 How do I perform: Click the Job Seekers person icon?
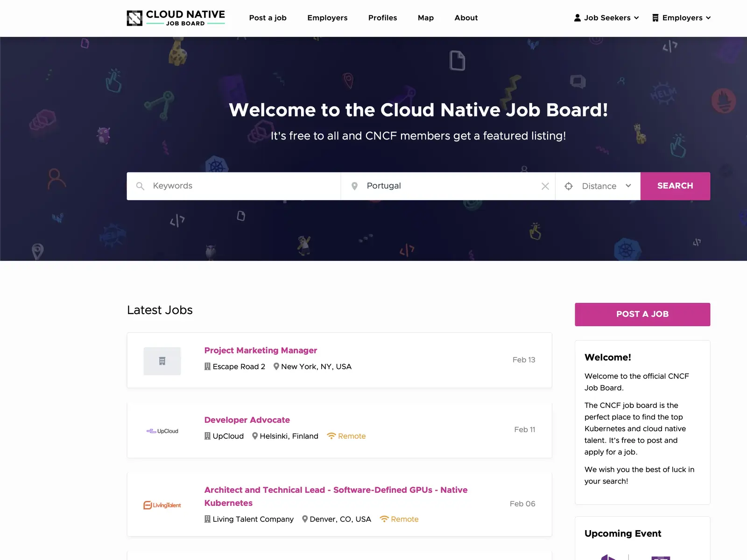point(578,18)
